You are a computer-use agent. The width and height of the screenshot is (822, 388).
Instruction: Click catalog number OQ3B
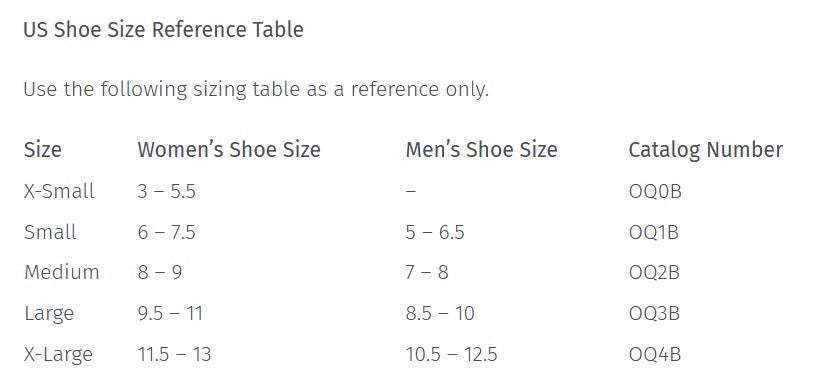point(654,314)
